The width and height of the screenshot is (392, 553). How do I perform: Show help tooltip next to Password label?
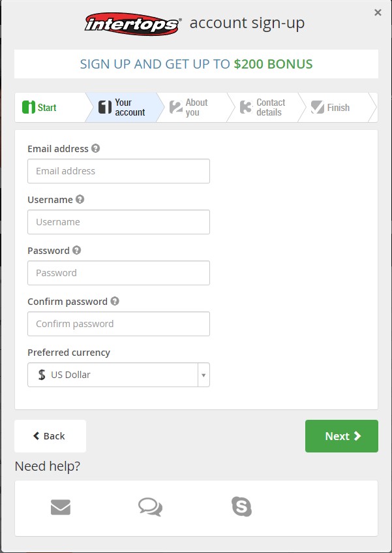[76, 250]
